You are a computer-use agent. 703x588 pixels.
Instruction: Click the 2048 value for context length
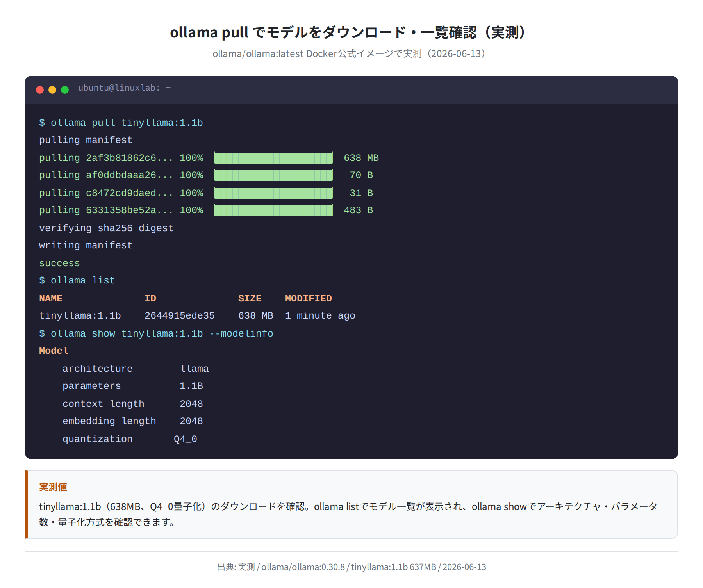tap(191, 404)
